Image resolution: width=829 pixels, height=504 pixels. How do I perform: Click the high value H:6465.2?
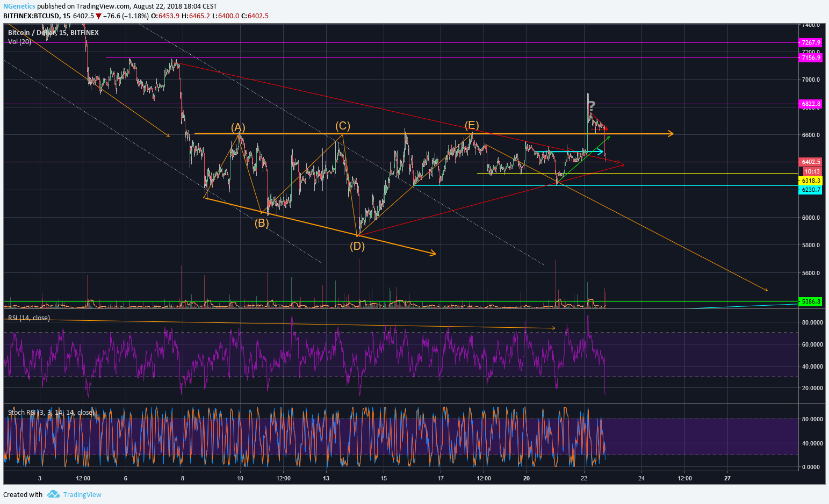[x=196, y=16]
